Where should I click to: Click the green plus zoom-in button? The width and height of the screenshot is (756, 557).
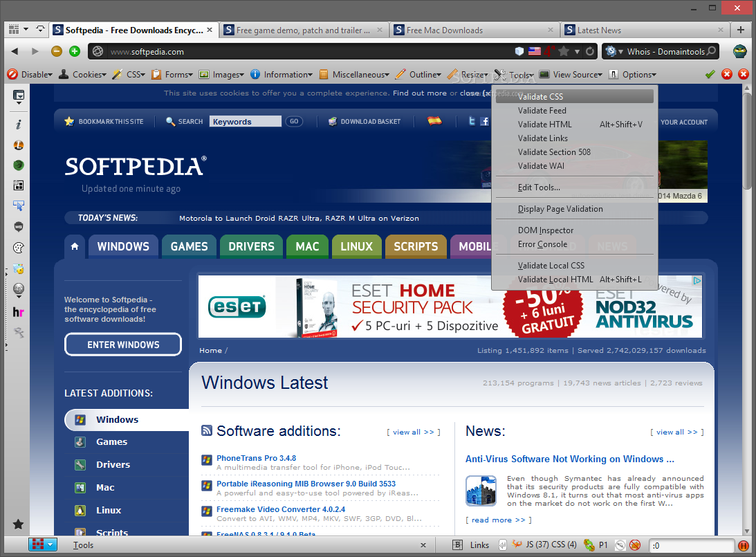(74, 51)
